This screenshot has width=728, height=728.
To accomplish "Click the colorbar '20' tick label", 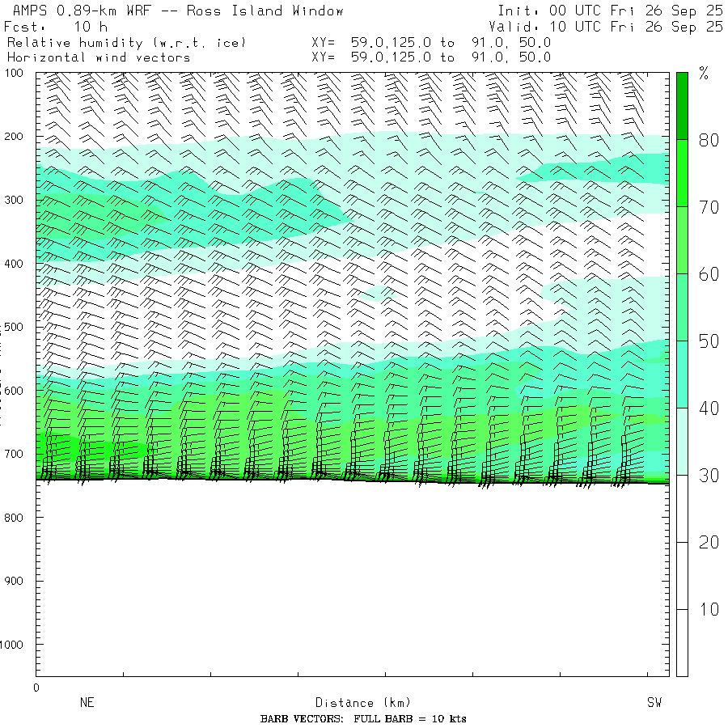I will pos(709,542).
